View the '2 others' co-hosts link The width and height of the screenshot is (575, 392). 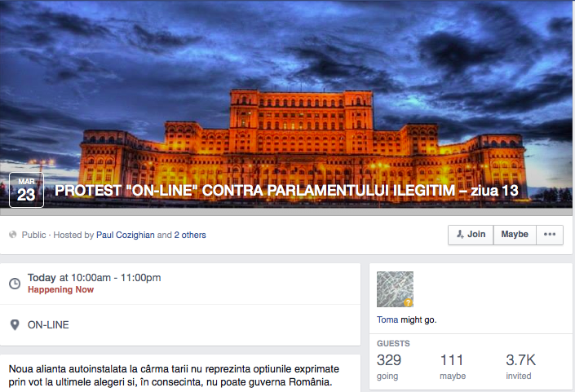(190, 236)
